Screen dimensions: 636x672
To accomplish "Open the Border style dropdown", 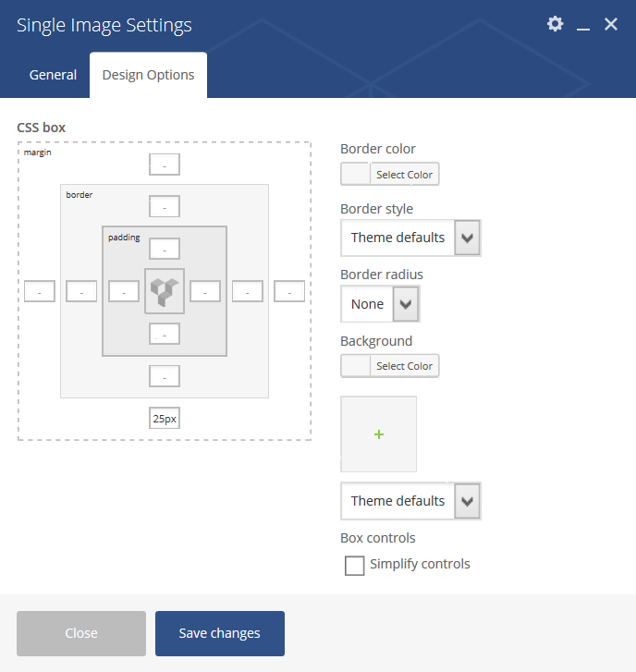I will click(x=410, y=238).
